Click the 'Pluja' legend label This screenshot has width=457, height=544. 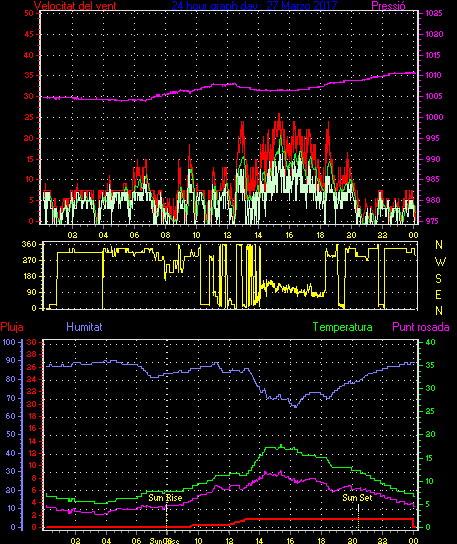coord(12,327)
